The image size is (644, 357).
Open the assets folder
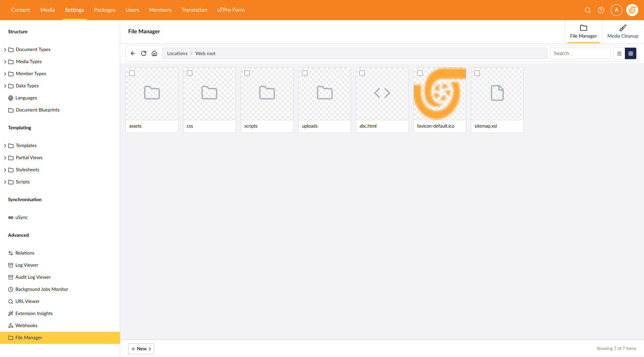(x=152, y=100)
